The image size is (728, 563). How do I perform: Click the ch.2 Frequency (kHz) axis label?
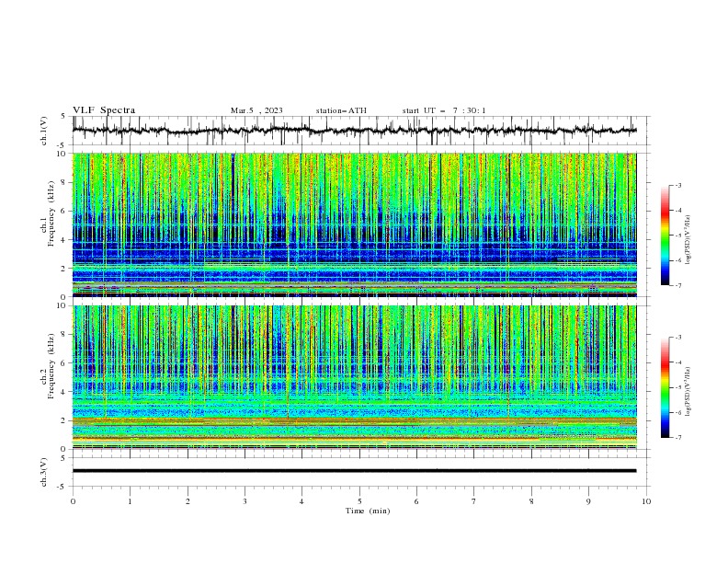[47, 365]
